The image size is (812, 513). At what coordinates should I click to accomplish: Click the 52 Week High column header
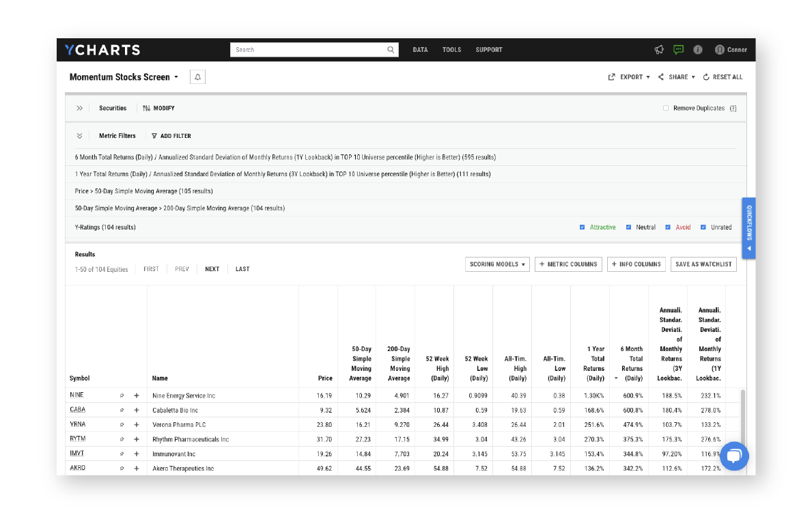437,368
